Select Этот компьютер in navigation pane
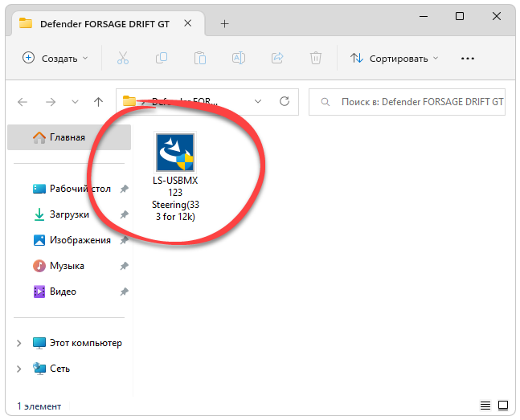The height and width of the screenshot is (420, 520). pyautogui.click(x=77, y=343)
